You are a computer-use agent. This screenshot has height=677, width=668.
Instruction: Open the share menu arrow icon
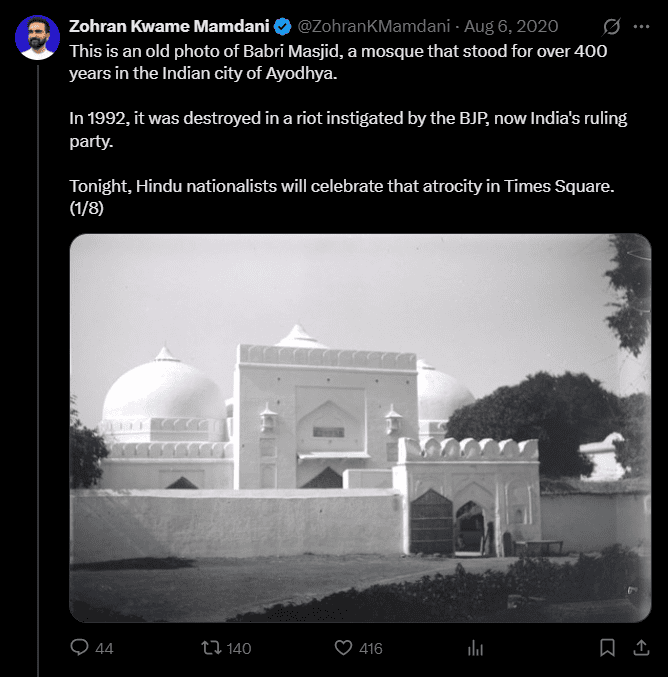(x=641, y=648)
